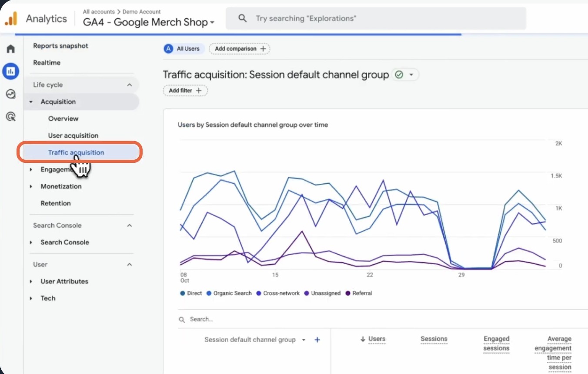Select the Traffic acquisition report
588x374 pixels.
(x=76, y=152)
